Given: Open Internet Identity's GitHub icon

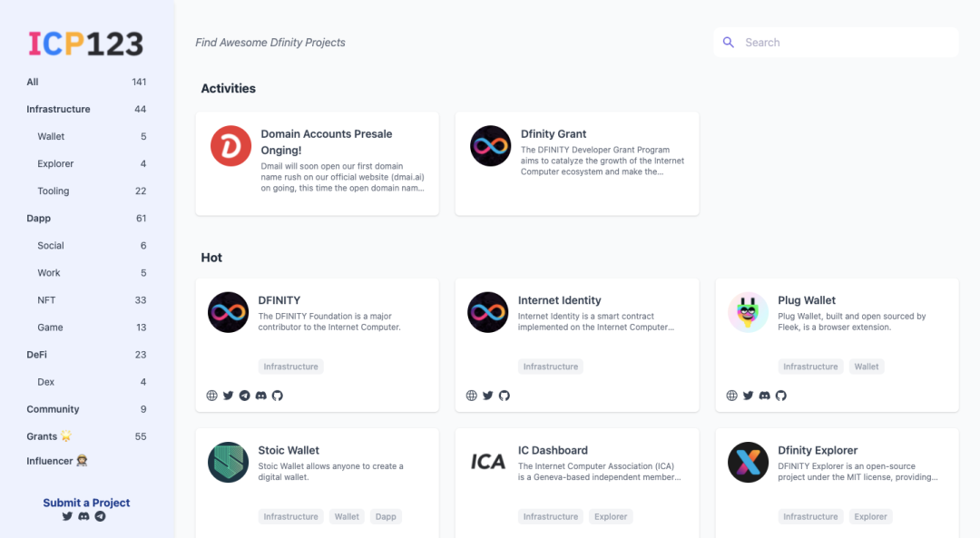Looking at the screenshot, I should (505, 396).
